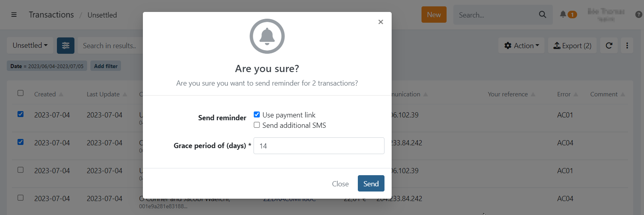The height and width of the screenshot is (215, 644).
Task: Open the hamburger navigation menu
Action: [x=14, y=15]
